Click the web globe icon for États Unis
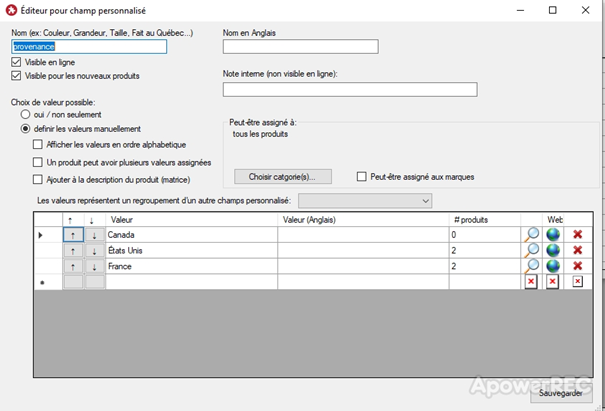This screenshot has height=411, width=605. click(x=553, y=250)
